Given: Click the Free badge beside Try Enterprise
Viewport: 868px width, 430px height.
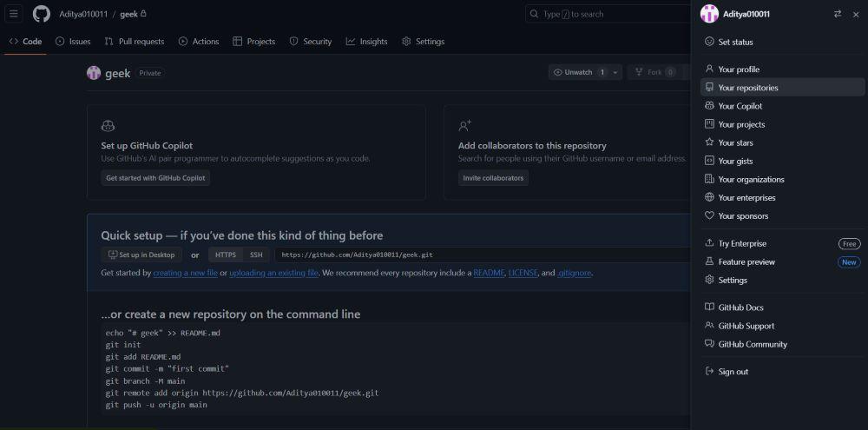Looking at the screenshot, I should click(849, 244).
